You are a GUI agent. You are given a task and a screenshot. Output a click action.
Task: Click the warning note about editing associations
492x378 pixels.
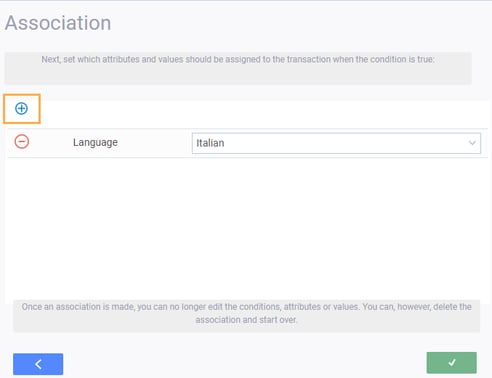(x=247, y=316)
